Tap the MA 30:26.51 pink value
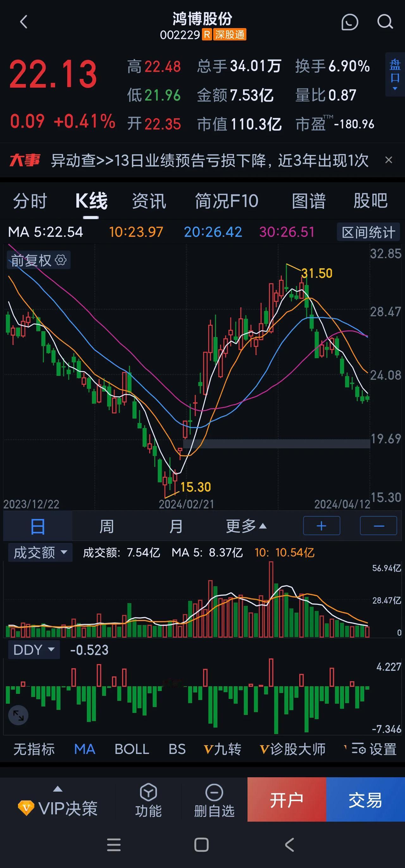This screenshot has height=868, width=405. pyautogui.click(x=287, y=232)
